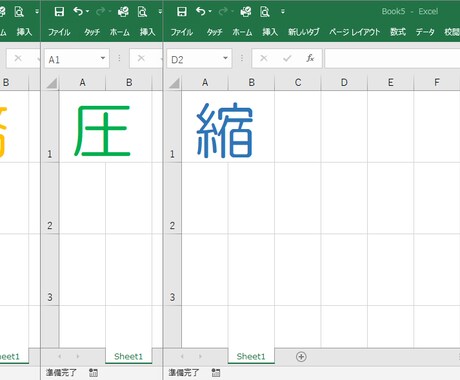
Task: Select column D header
Action: coord(344,83)
